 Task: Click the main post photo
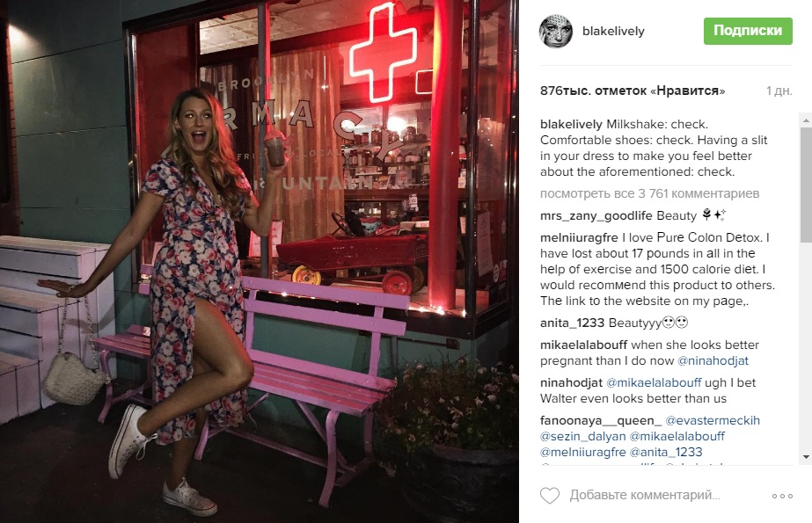pyautogui.click(x=260, y=261)
